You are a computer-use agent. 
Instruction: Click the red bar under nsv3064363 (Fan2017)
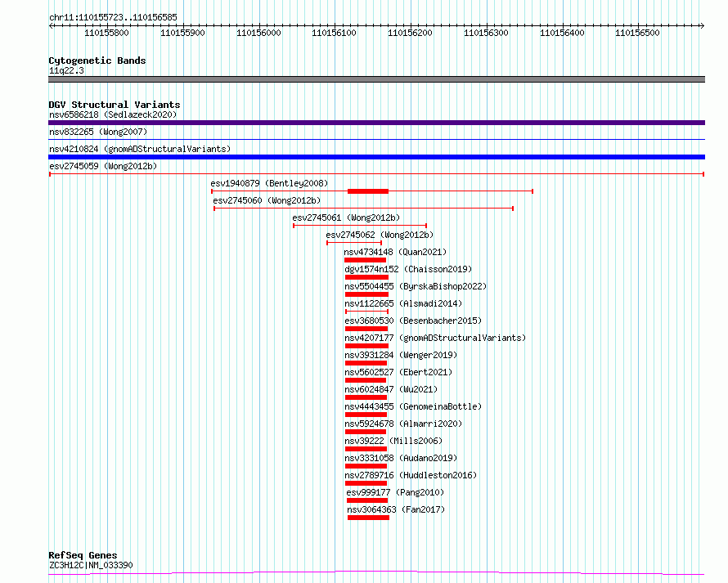368,518
